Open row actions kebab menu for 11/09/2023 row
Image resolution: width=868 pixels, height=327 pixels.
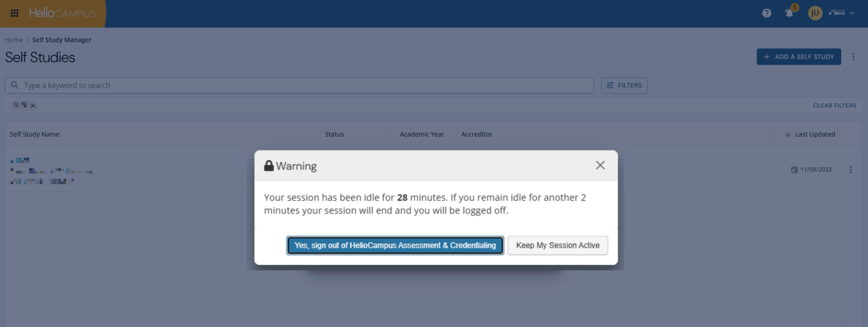(x=851, y=169)
